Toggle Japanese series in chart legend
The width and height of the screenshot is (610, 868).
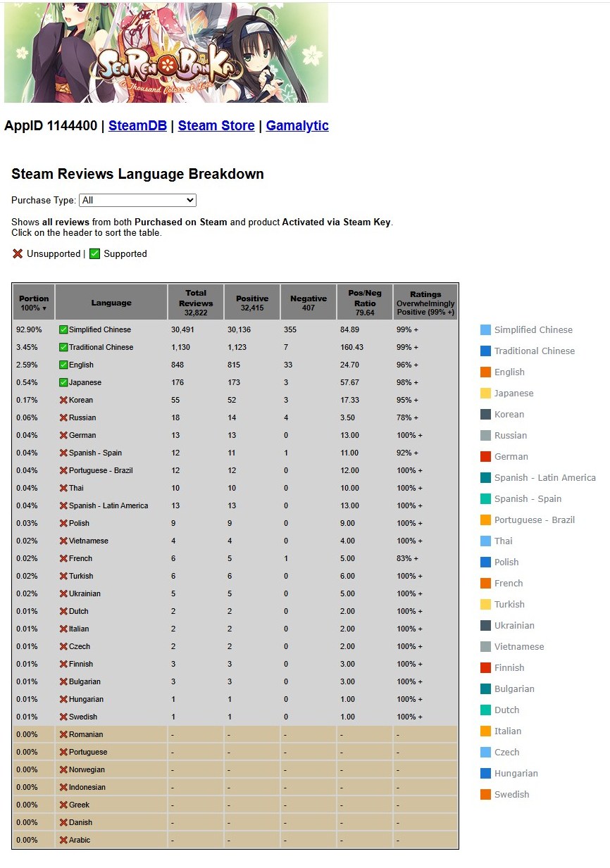(507, 393)
